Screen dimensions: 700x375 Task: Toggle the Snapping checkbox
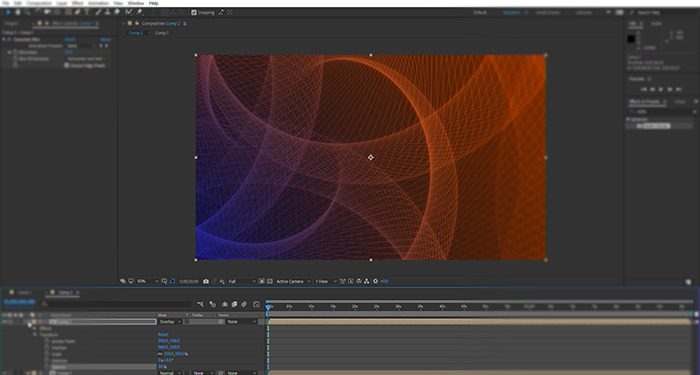point(194,12)
